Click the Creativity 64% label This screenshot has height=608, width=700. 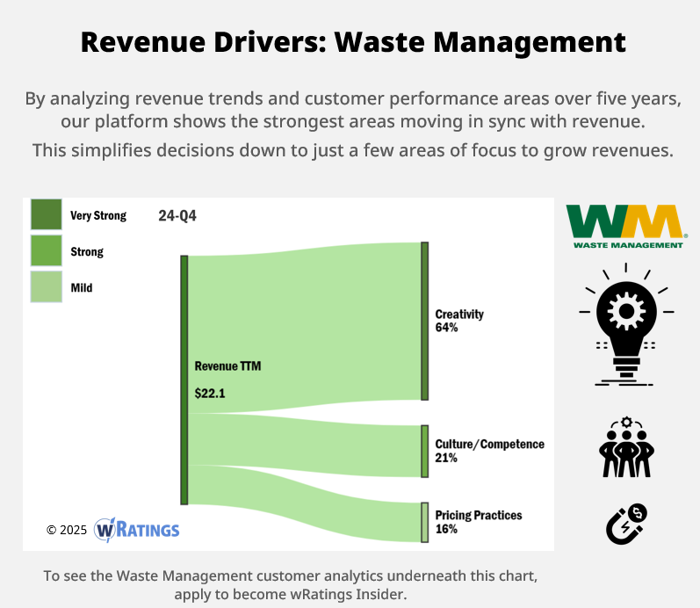click(459, 321)
